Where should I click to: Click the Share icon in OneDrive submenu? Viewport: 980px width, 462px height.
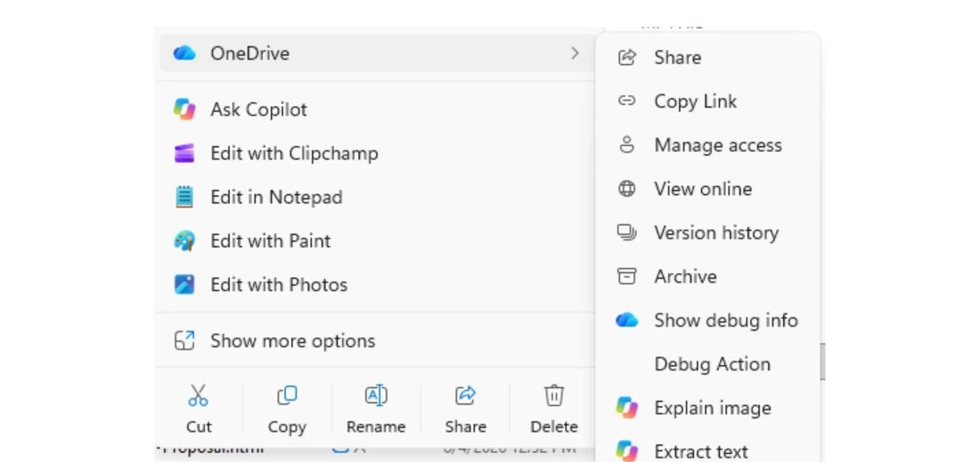[x=627, y=58]
